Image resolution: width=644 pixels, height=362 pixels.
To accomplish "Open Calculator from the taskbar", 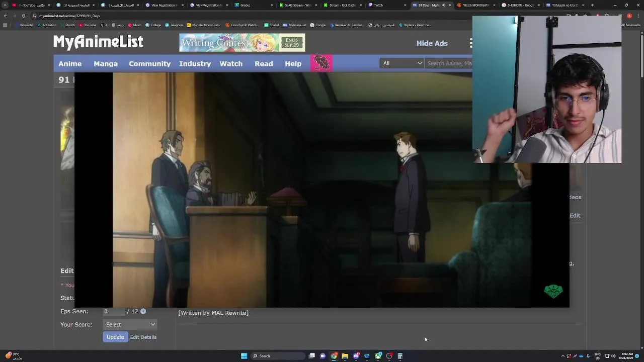I will (400, 356).
